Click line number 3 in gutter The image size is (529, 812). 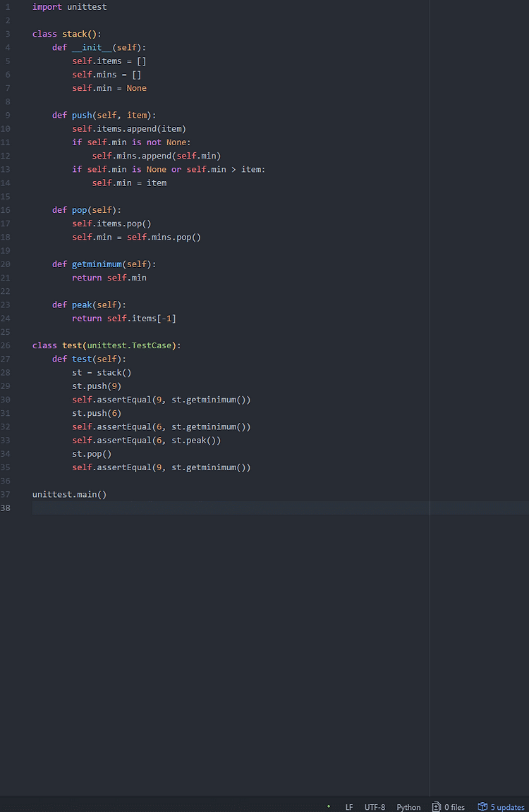point(8,34)
